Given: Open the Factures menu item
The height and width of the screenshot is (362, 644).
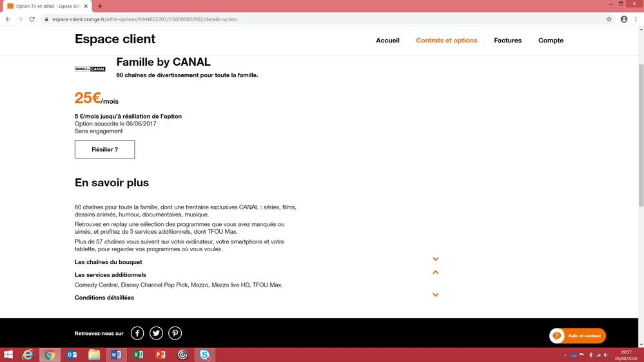Looking at the screenshot, I should 507,40.
